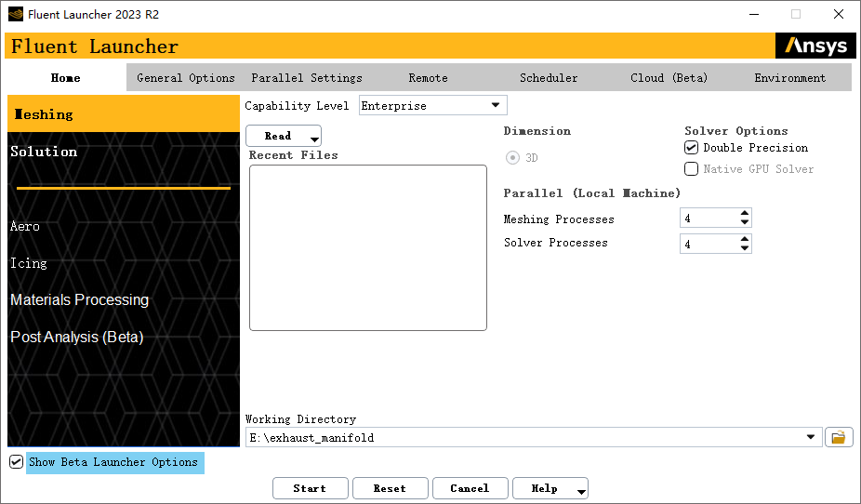Select the 3D dimension radio button

click(512, 158)
